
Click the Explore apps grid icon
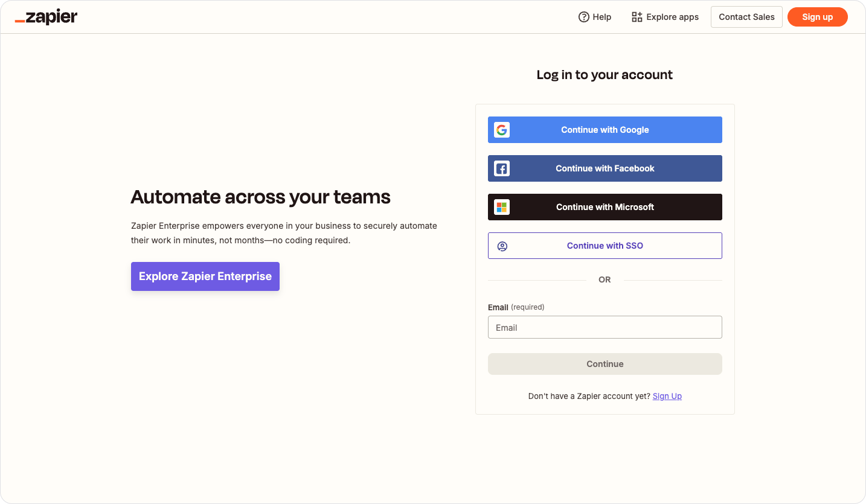coord(637,17)
